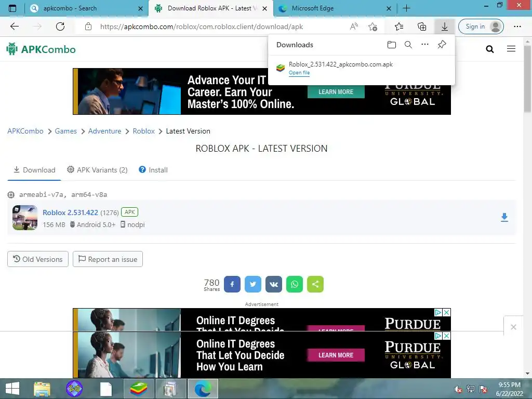The width and height of the screenshot is (532, 399).
Task: Close the Microsoft Edge tab
Action: point(389,8)
